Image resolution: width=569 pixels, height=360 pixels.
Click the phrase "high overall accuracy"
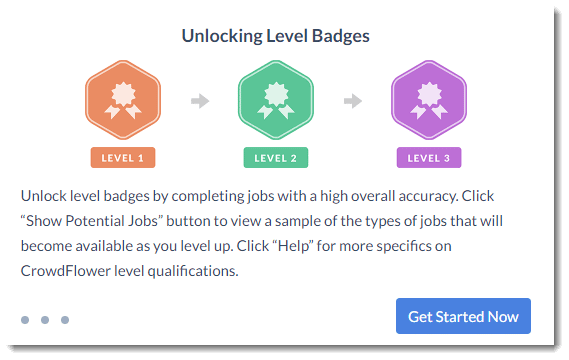tap(389, 196)
